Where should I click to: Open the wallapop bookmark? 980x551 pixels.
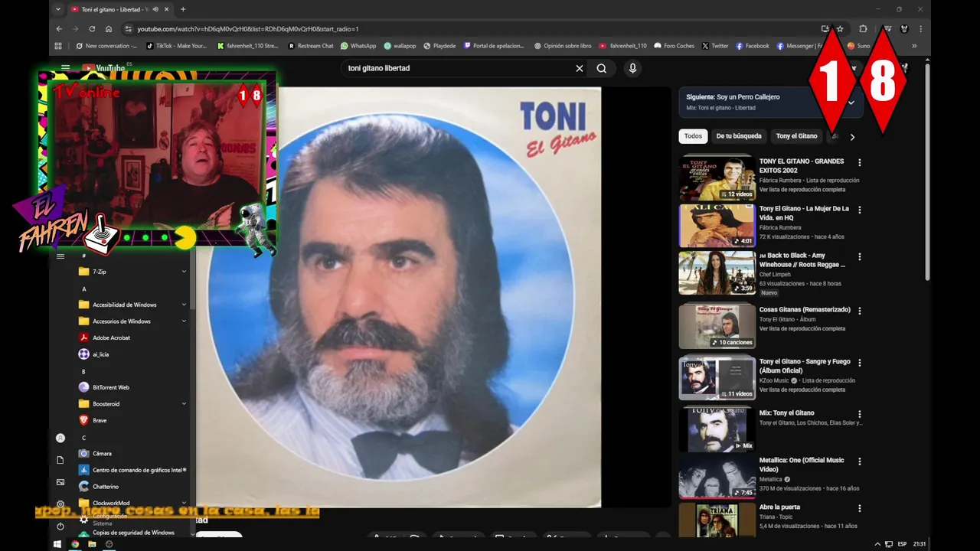[x=400, y=46]
